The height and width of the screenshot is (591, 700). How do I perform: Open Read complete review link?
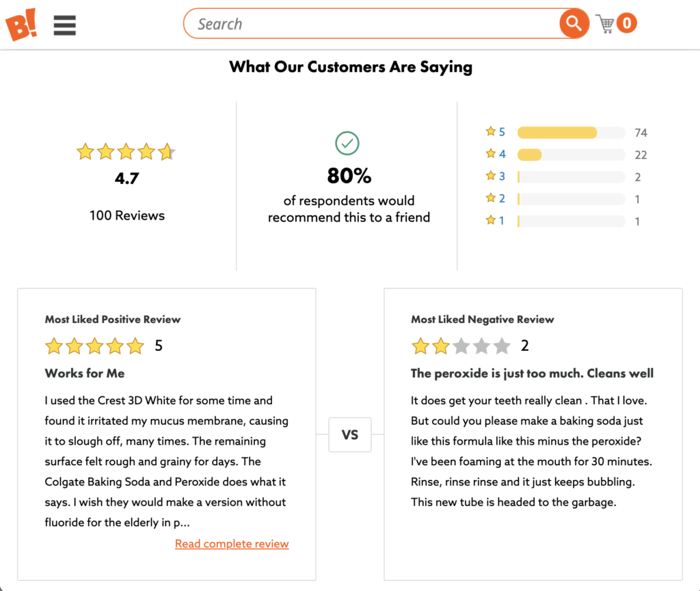232,544
